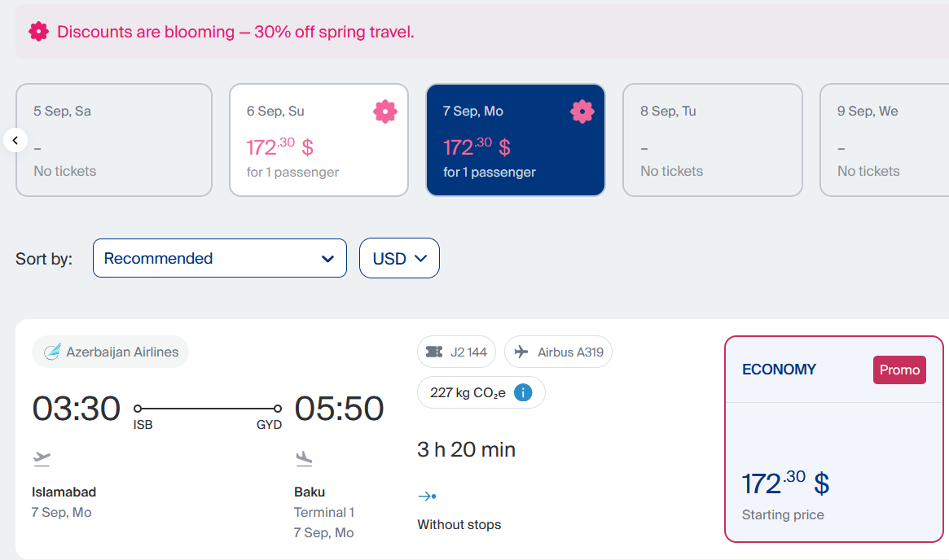
Task: Click the airplane icon beside Airbus A319
Action: pos(521,352)
